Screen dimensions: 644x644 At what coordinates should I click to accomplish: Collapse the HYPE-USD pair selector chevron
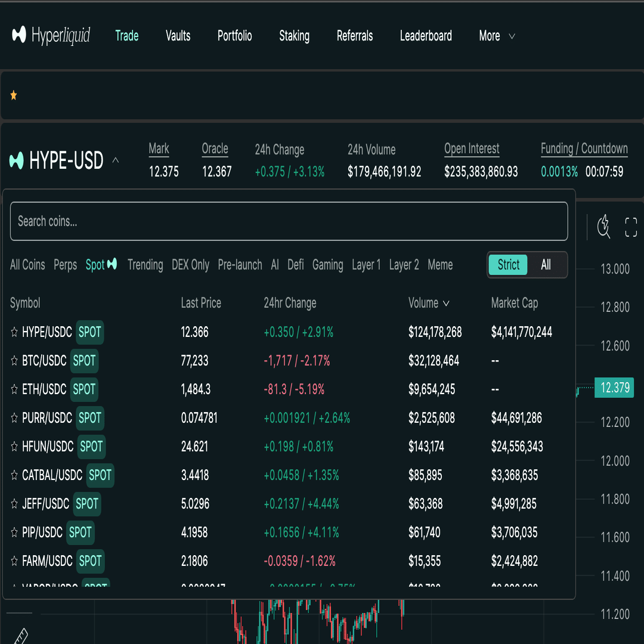pyautogui.click(x=116, y=160)
